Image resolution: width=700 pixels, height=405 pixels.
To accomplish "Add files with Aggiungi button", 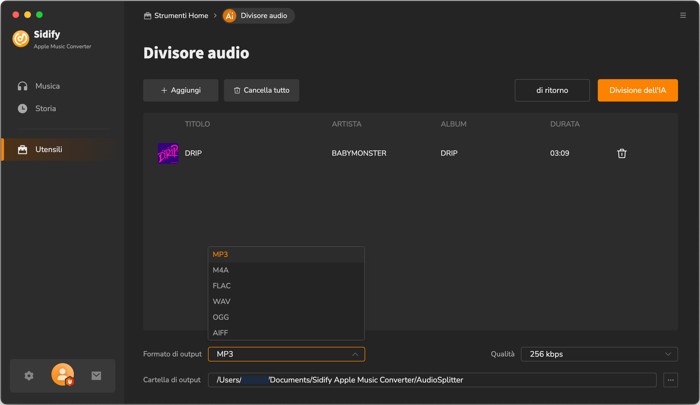I will tap(180, 90).
